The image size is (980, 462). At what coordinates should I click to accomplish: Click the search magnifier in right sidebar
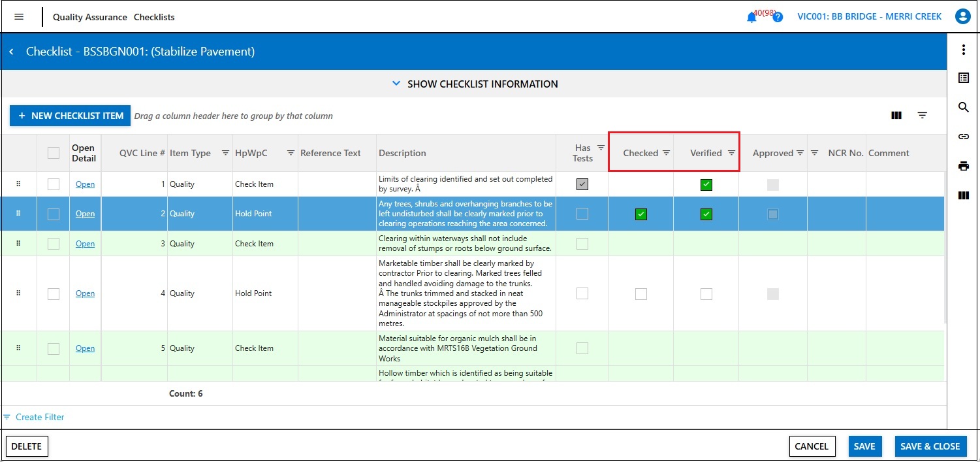coord(964,107)
